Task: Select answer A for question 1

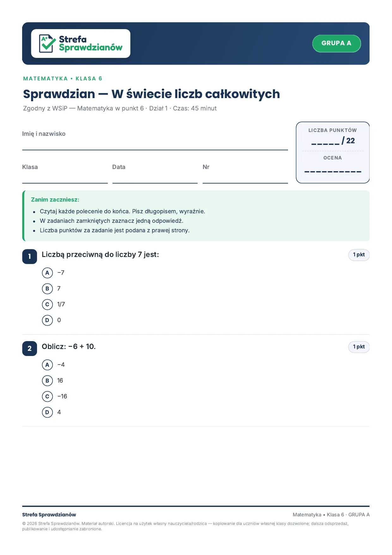Action: click(47, 273)
